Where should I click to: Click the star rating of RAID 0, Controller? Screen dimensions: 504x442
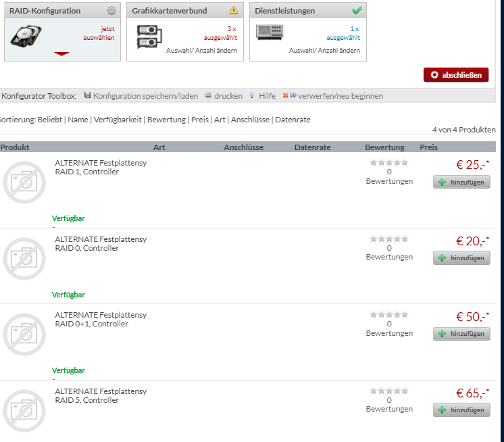pos(389,239)
